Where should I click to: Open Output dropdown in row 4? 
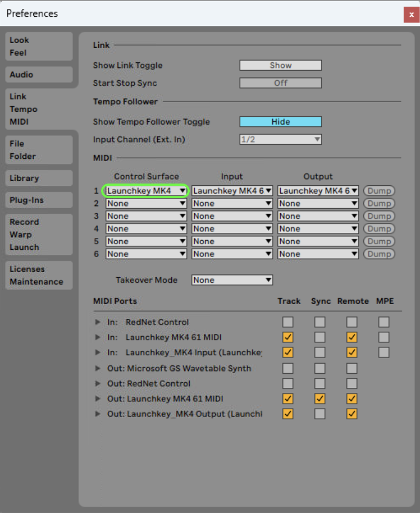pyautogui.click(x=318, y=228)
